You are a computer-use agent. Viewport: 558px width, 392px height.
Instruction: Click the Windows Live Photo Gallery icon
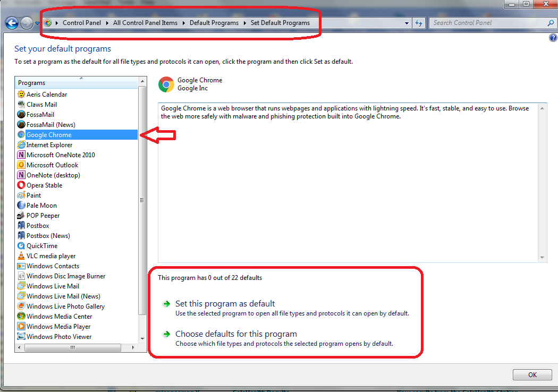click(21, 306)
